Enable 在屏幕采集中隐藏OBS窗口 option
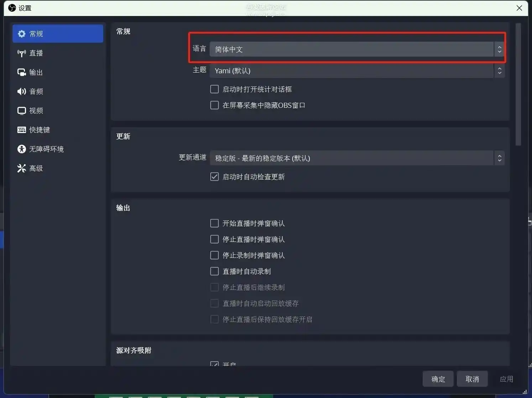 point(214,105)
